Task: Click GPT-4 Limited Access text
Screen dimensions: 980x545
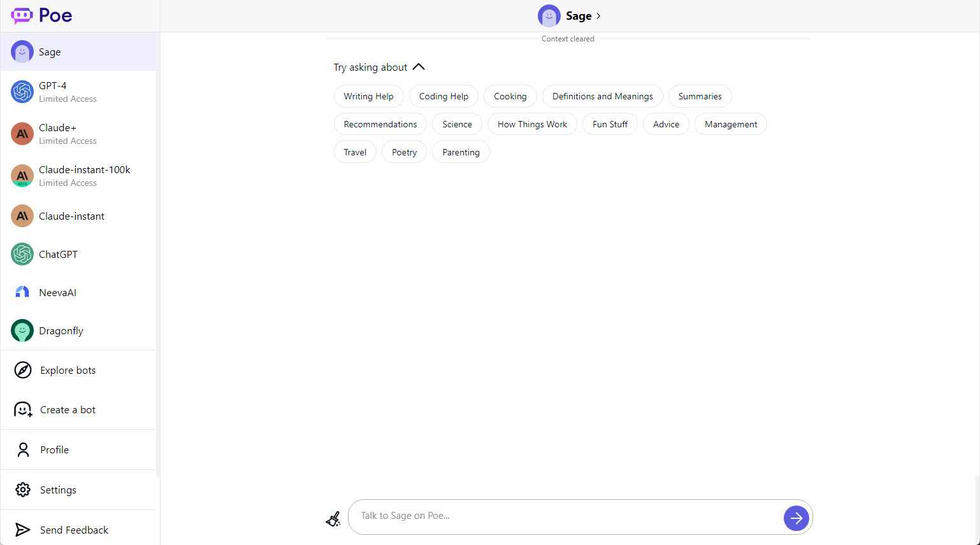Action: click(68, 99)
